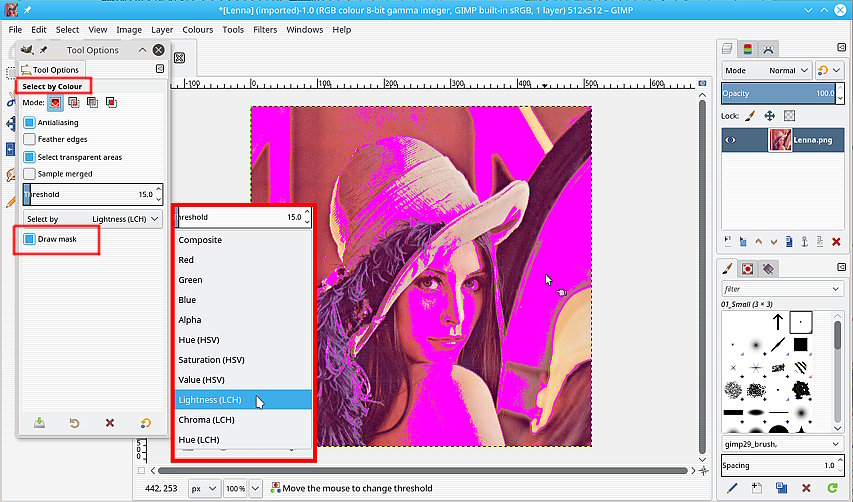The image size is (853, 502).
Task: Raise the Lenna.png layer one step
Action: [x=758, y=241]
